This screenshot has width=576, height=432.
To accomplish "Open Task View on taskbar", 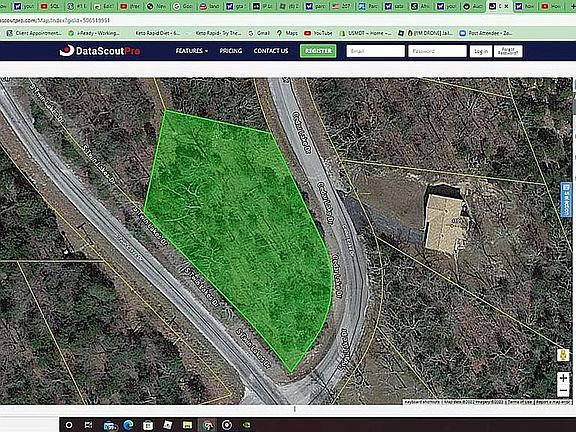I will tap(89, 425).
